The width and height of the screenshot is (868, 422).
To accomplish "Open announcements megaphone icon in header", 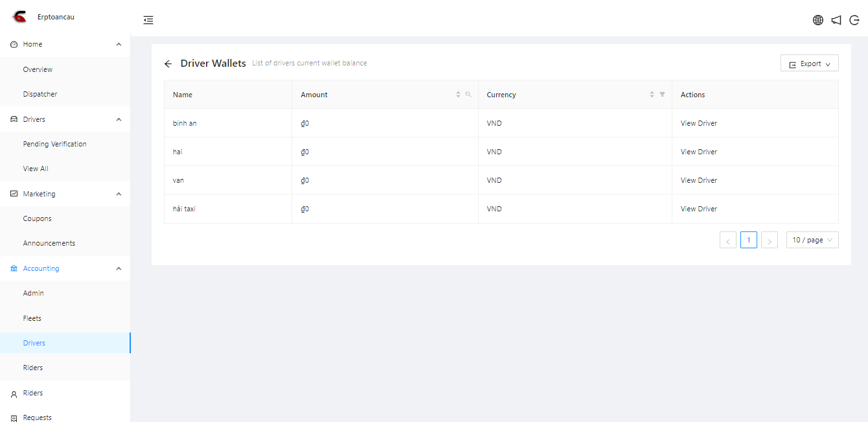I will [x=836, y=20].
